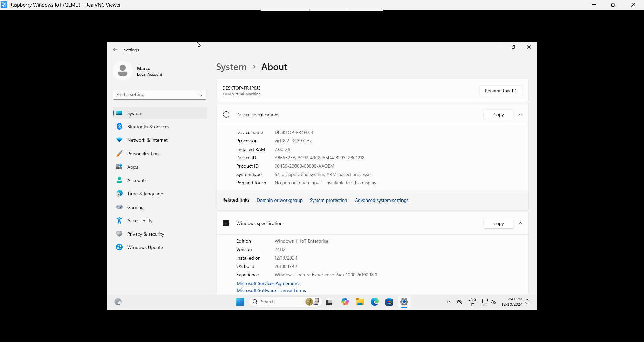
Task: Open Privacy & security shield icon
Action: pos(119,234)
